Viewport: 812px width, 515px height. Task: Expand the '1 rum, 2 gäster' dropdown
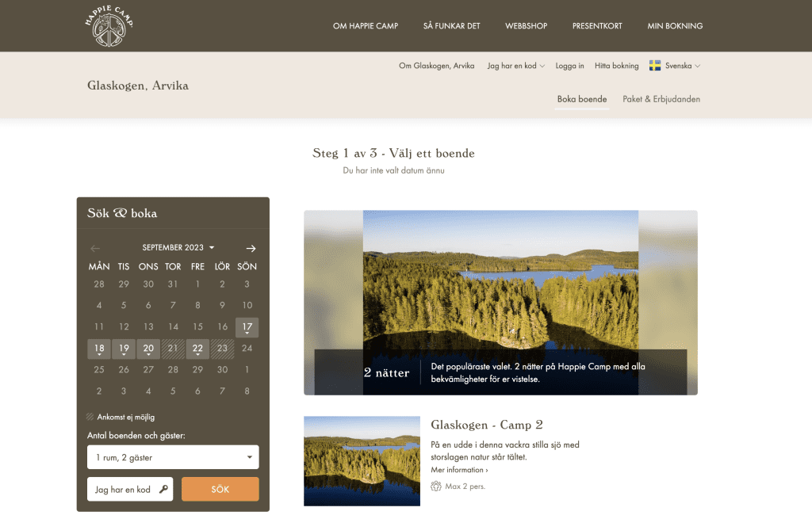point(173,457)
